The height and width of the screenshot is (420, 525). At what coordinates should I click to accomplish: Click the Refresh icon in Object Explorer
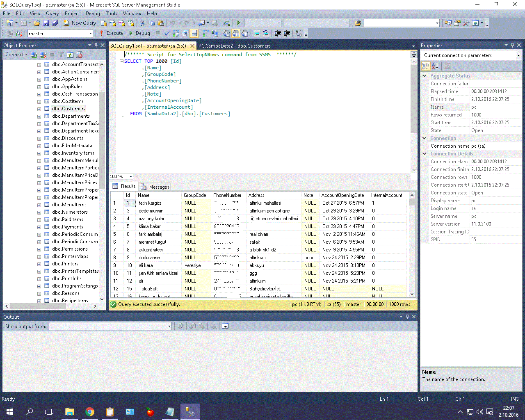70,55
